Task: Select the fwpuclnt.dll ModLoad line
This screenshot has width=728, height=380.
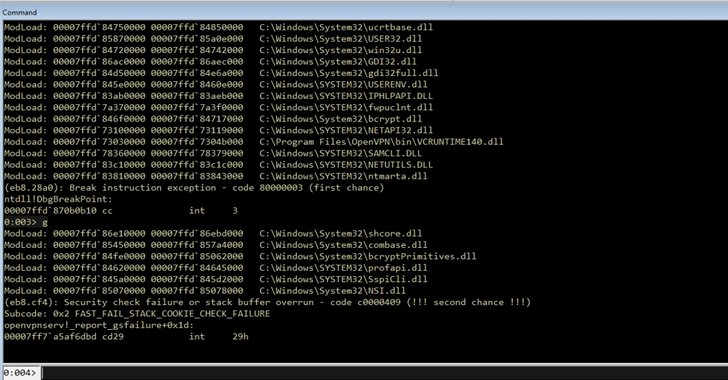Action: pos(218,107)
